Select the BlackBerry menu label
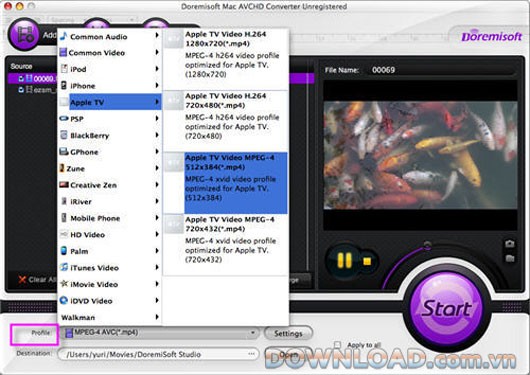 (x=90, y=136)
